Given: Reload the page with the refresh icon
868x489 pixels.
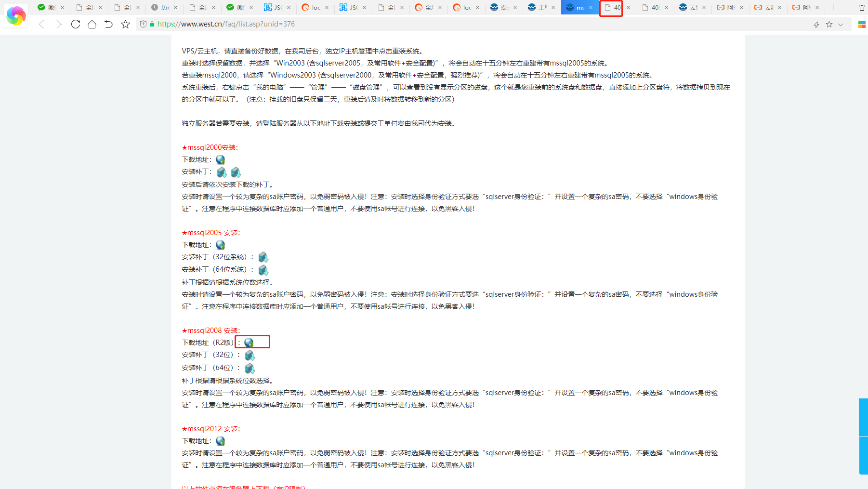Looking at the screenshot, I should (76, 24).
